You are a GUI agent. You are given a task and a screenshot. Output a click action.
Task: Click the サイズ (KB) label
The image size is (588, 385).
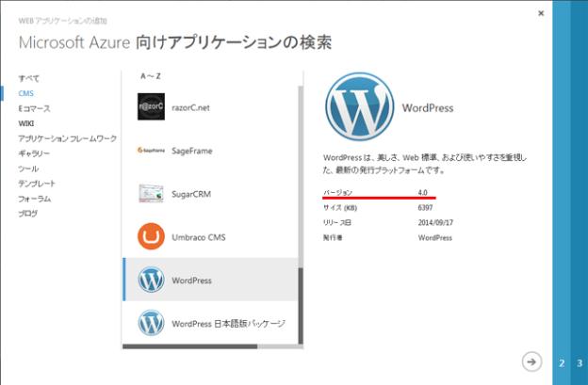(x=340, y=208)
